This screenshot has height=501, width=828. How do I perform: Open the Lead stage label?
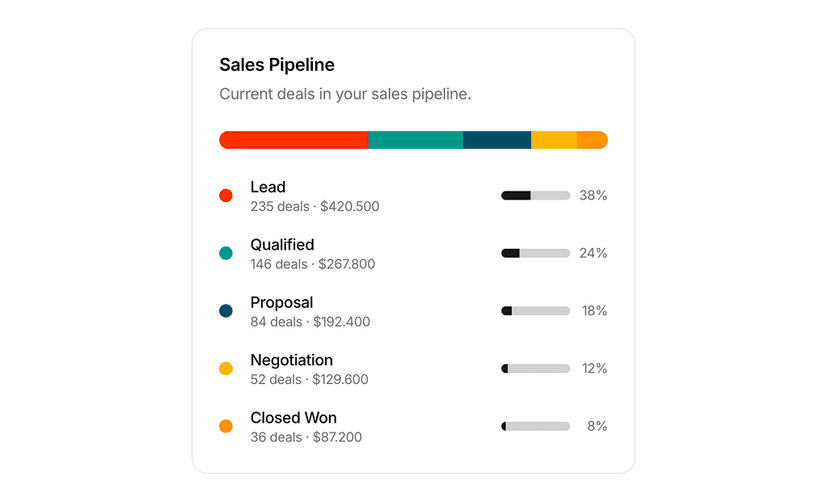click(x=268, y=187)
